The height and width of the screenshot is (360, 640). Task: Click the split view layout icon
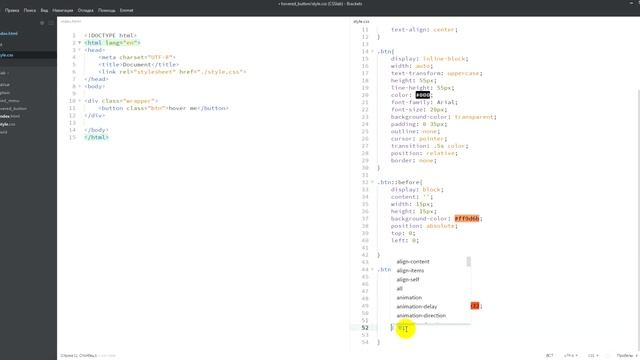click(51, 23)
